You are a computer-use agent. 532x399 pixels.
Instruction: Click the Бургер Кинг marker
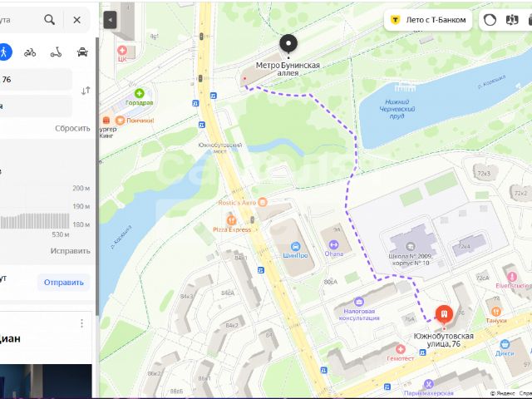[x=106, y=120]
